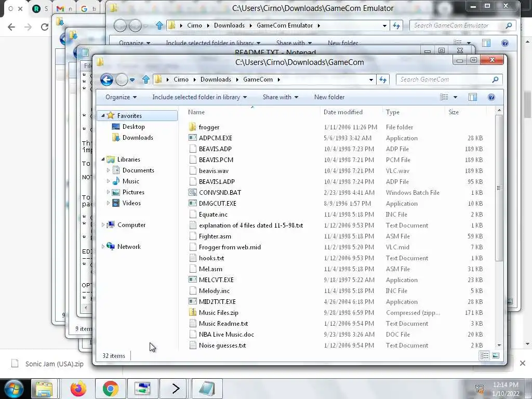Select the Music Readme.txt file
Screen dimensions: 532x399
pos(223,323)
